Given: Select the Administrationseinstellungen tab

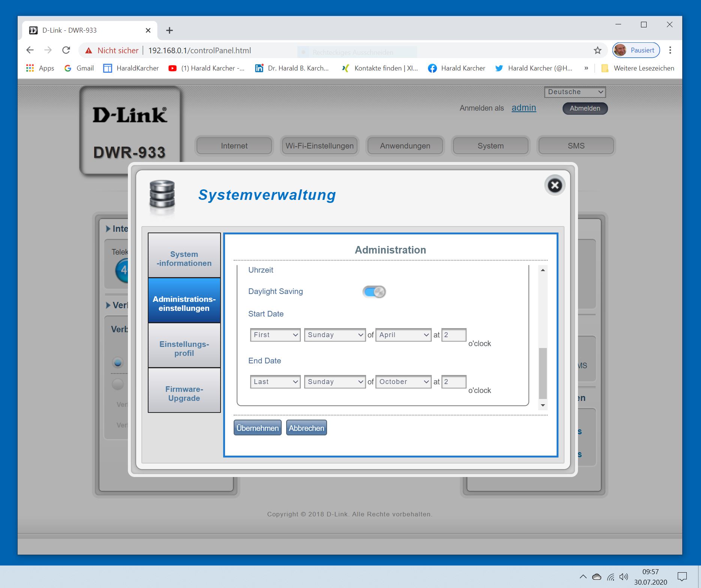Looking at the screenshot, I should pos(184,300).
